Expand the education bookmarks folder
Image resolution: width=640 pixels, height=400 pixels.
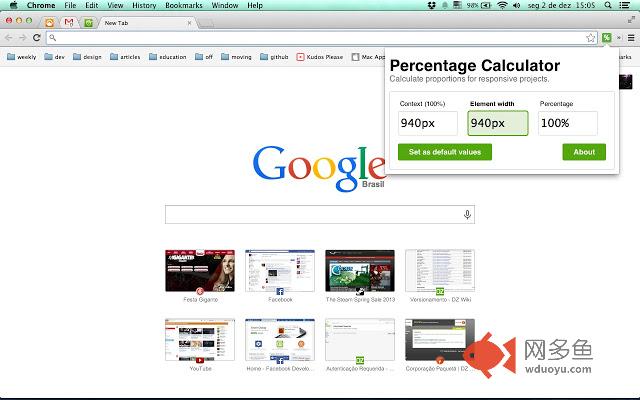(x=167, y=57)
